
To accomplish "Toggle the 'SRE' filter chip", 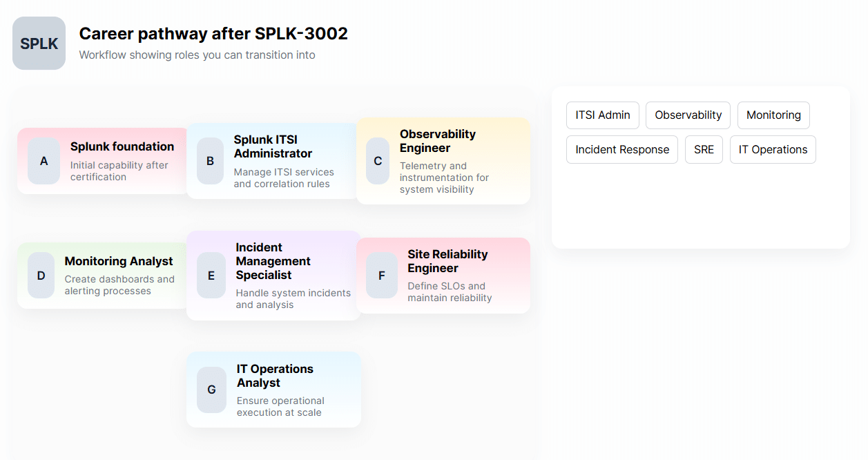I will [x=704, y=149].
